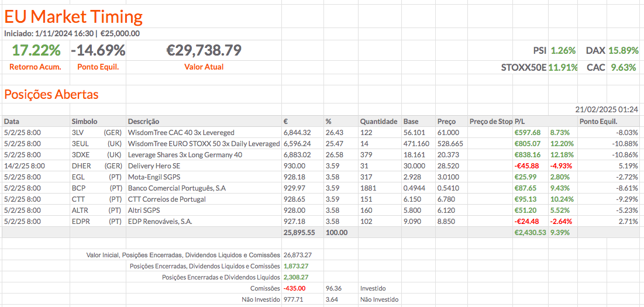Click the DAX 15.89% index value
Viewport: 644px width, 307px height.
point(622,50)
